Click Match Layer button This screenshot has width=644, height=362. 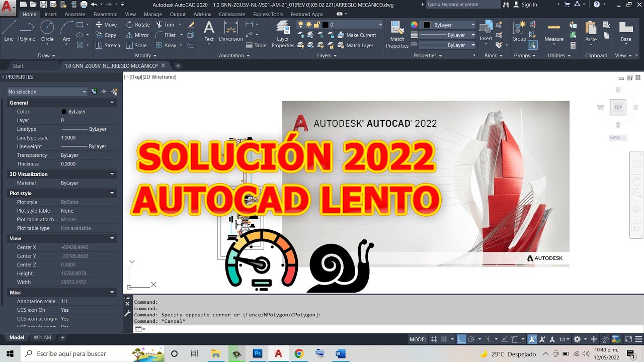[x=355, y=45]
